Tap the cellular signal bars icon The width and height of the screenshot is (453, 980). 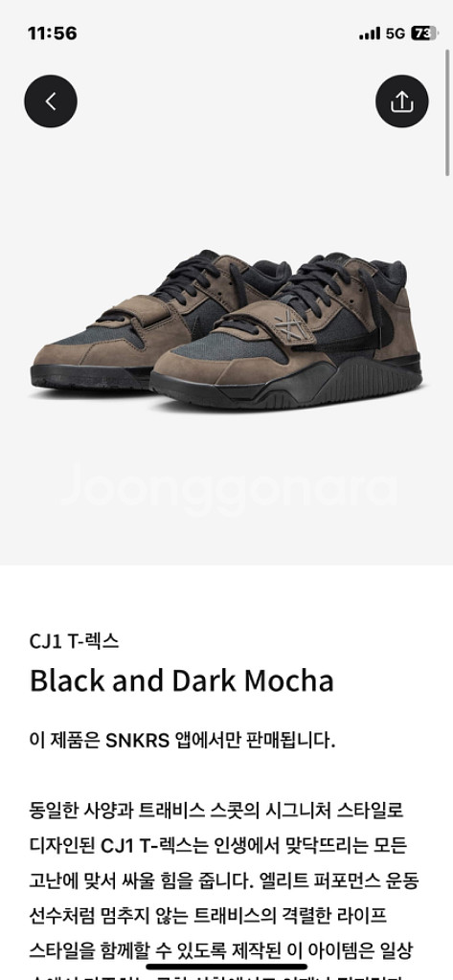coord(369,33)
